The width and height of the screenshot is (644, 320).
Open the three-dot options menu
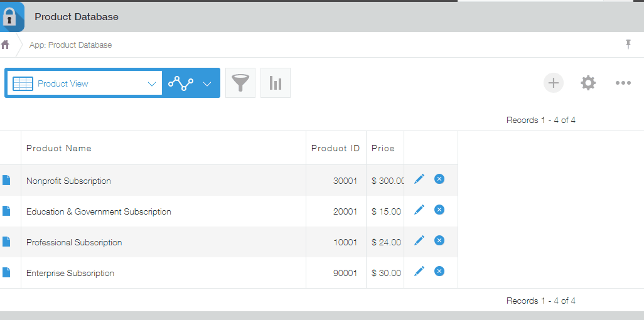[x=623, y=83]
